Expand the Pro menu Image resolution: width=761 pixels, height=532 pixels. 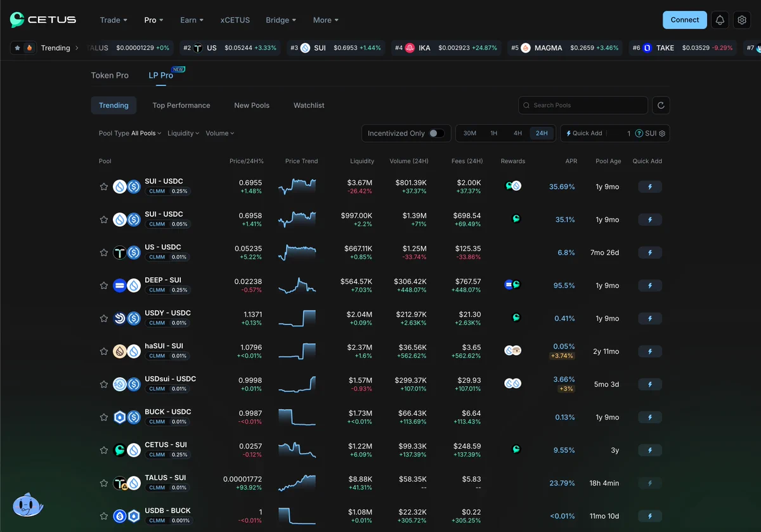(153, 20)
